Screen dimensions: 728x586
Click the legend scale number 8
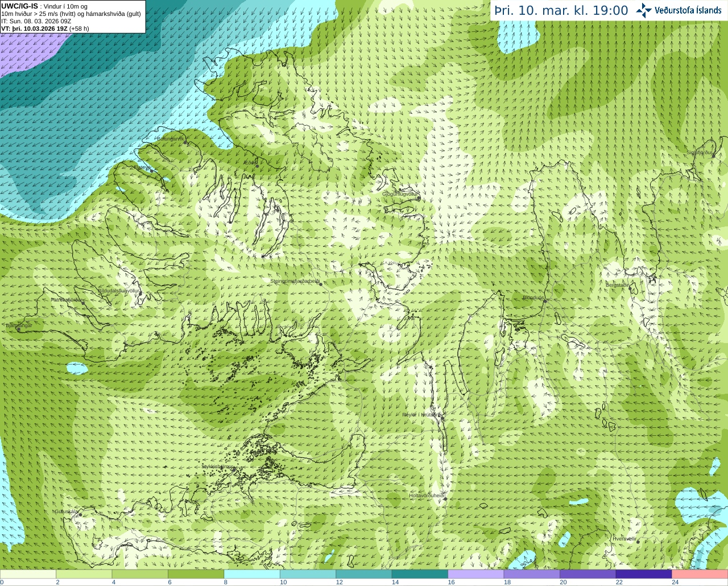[226, 582]
